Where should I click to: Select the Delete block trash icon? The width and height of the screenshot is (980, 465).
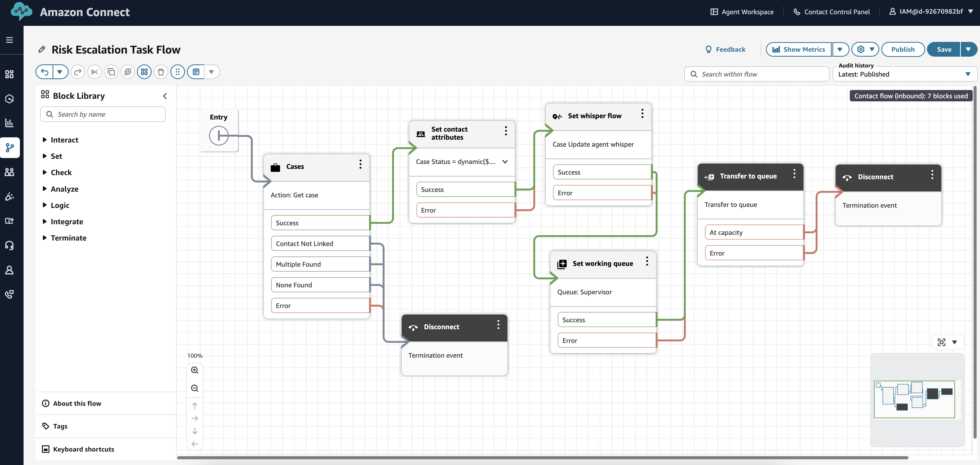tap(161, 71)
